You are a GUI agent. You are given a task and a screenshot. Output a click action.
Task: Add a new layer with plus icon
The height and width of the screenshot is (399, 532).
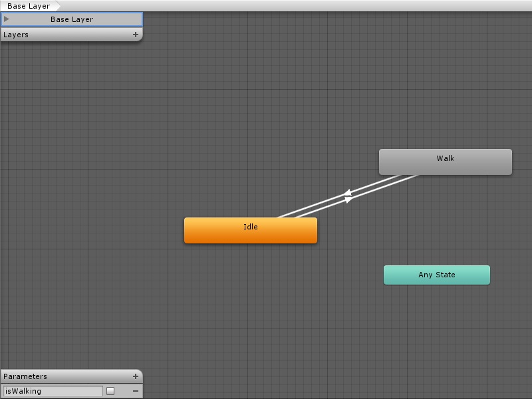pos(136,35)
